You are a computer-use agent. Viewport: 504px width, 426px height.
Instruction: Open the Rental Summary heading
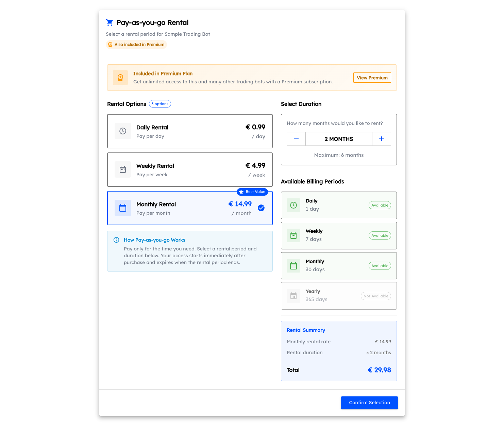tap(306, 330)
